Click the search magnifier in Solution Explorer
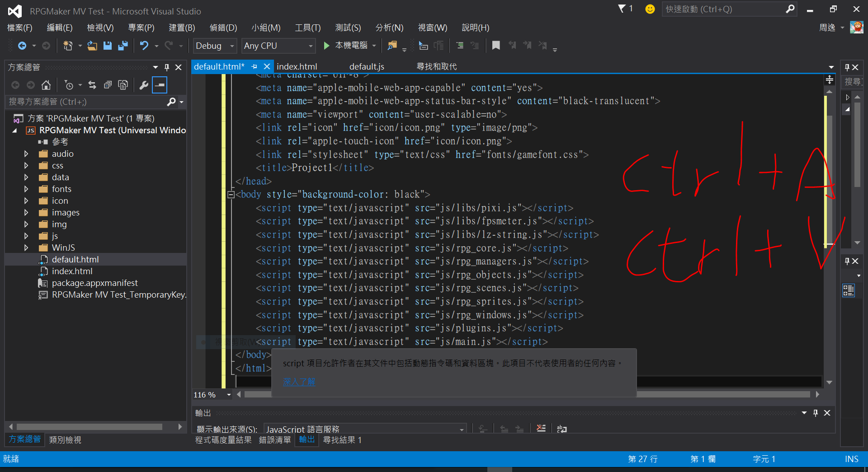 point(171,102)
